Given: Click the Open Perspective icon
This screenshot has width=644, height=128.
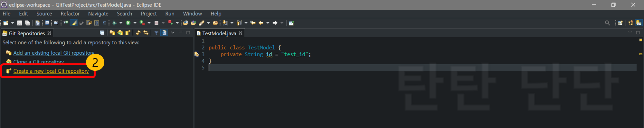Looking at the screenshot, I should pyautogui.click(x=620, y=23).
